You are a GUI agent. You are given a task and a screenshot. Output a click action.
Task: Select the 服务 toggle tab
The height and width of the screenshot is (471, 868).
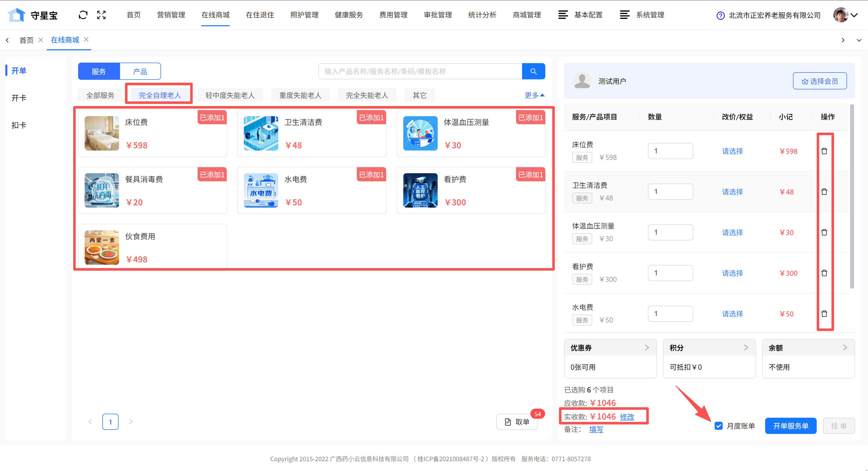pyautogui.click(x=99, y=71)
